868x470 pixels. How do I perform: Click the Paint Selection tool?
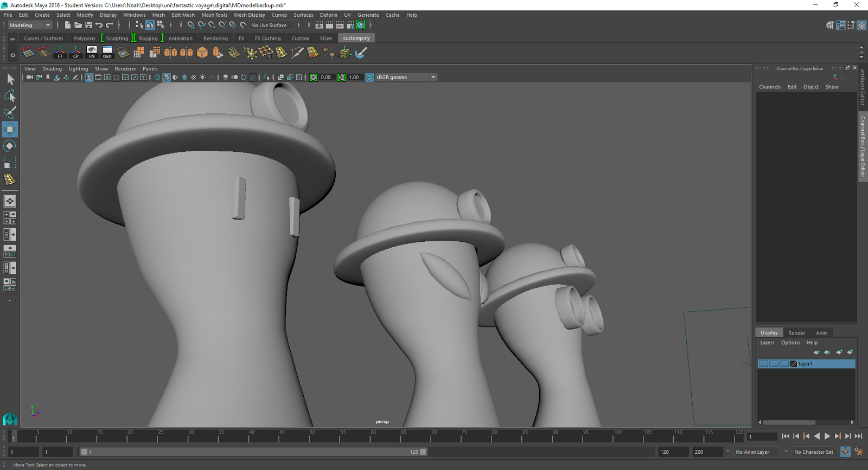(x=10, y=112)
